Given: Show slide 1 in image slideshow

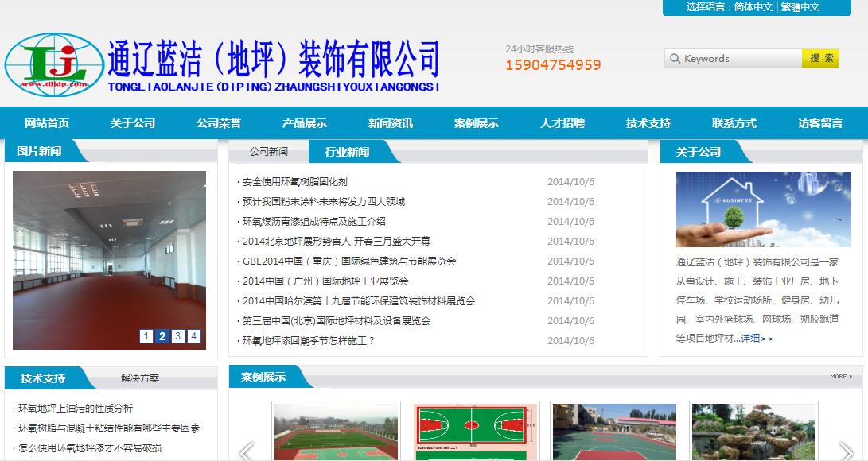Looking at the screenshot, I should (x=146, y=336).
